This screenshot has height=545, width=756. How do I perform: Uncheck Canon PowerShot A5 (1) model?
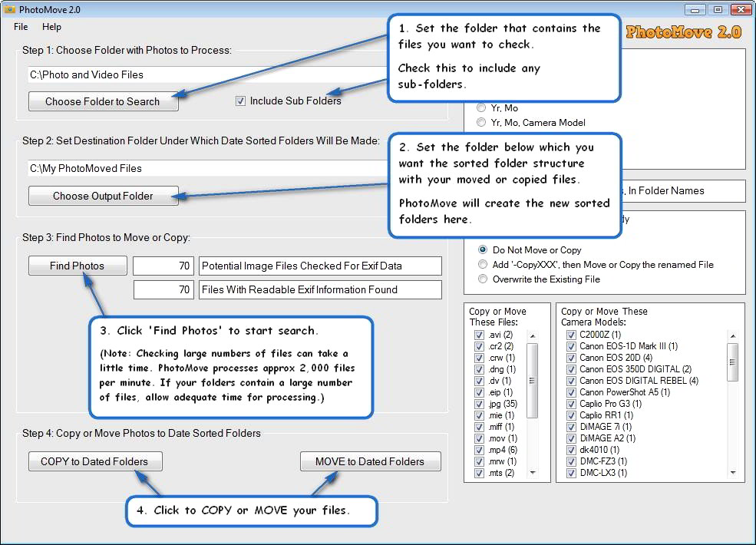coord(571,392)
